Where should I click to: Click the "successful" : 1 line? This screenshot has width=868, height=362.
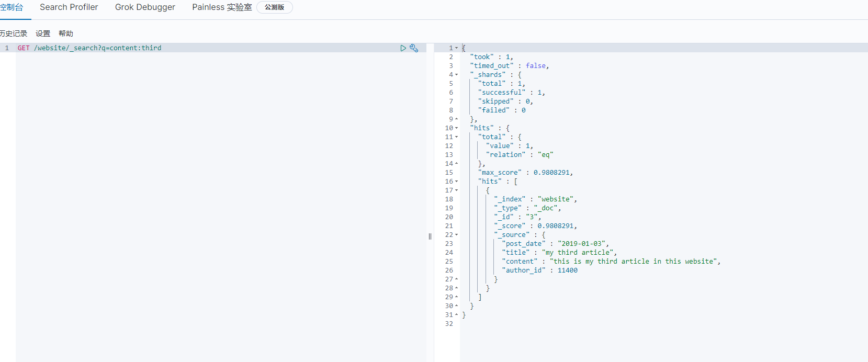point(511,93)
